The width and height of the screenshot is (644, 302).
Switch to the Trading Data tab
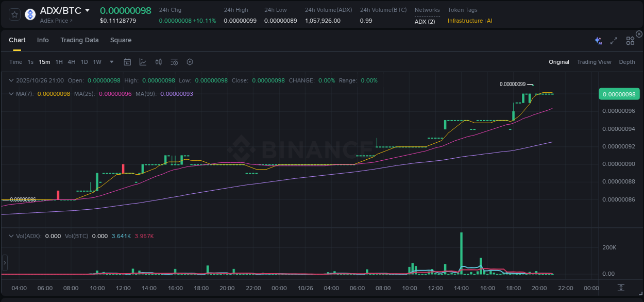[x=79, y=40]
